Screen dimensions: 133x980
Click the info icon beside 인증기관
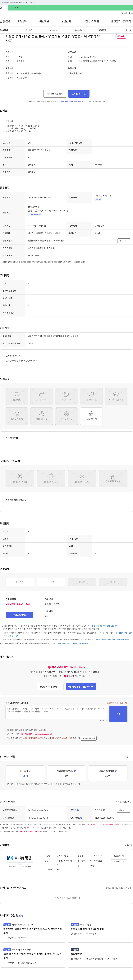[x=78, y=810]
